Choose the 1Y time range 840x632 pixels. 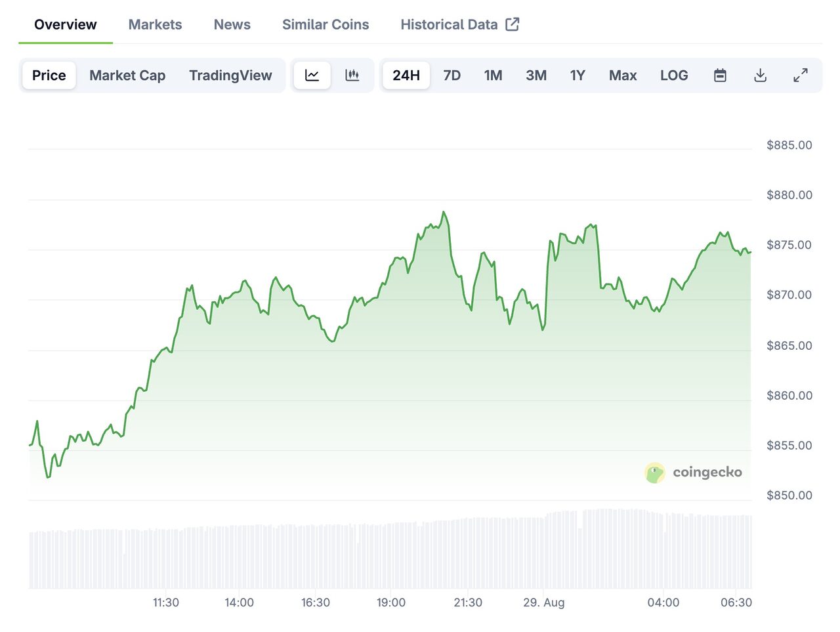click(577, 75)
